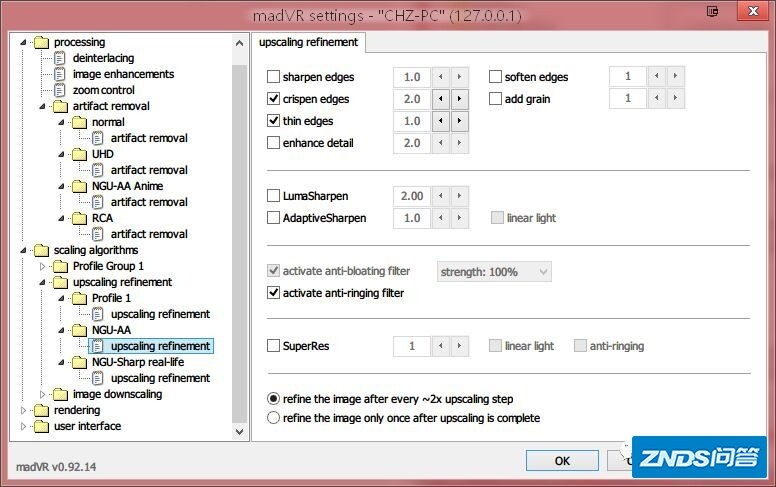Click the rendering folder icon

[x=41, y=410]
